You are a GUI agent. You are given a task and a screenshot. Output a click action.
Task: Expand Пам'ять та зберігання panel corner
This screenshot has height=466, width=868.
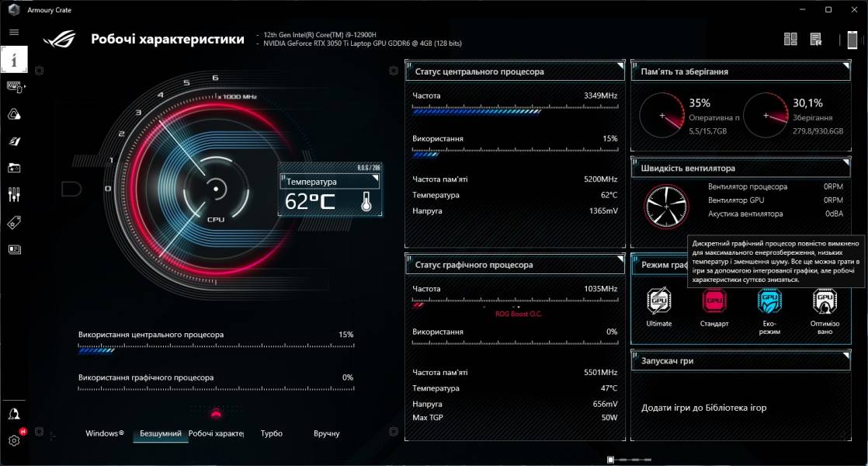pos(845,66)
